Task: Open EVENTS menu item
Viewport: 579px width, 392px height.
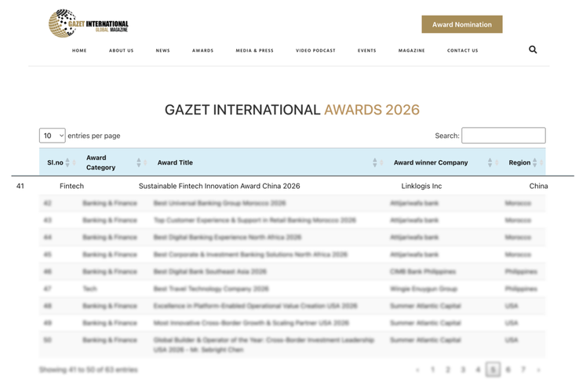Action: click(x=367, y=51)
